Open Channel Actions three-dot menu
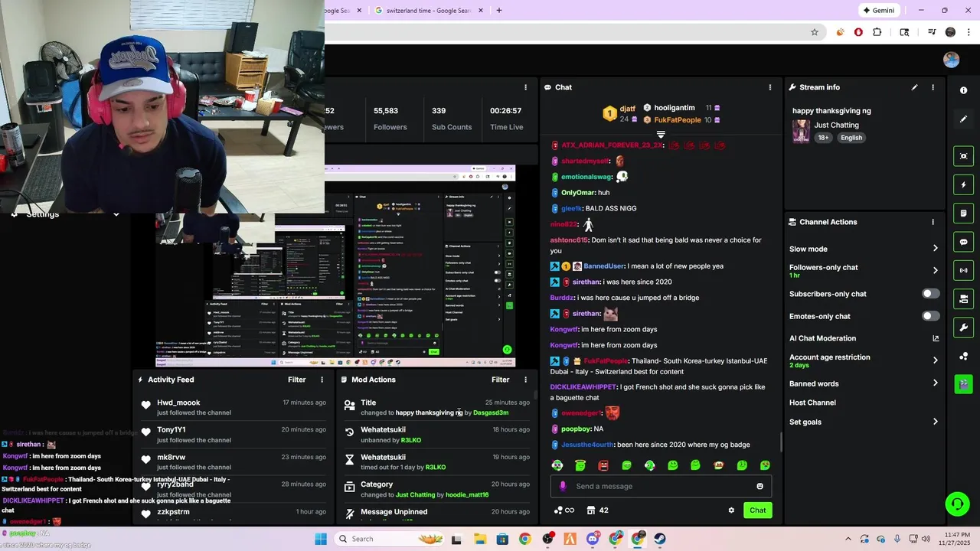Viewport: 980px width, 551px height. pyautogui.click(x=933, y=222)
